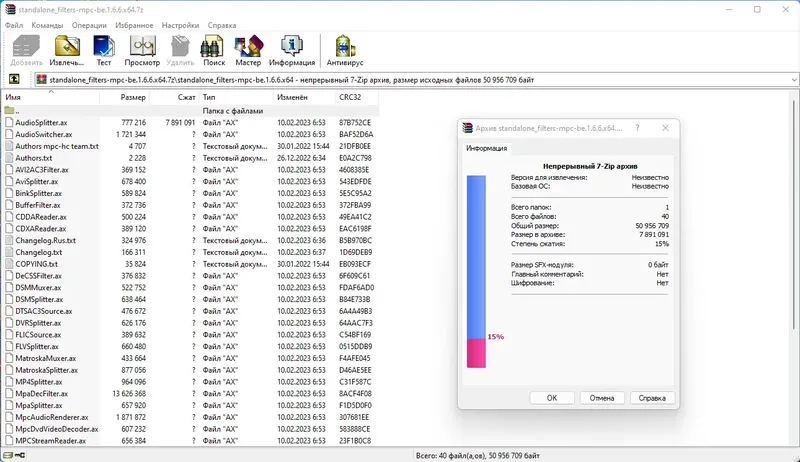
Task: Select the MP4Splitter.ax row
Action: pos(192,381)
